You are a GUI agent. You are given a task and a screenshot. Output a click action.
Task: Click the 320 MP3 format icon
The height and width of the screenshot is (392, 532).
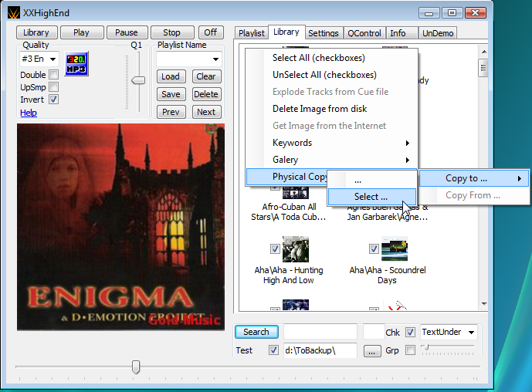tap(76, 64)
